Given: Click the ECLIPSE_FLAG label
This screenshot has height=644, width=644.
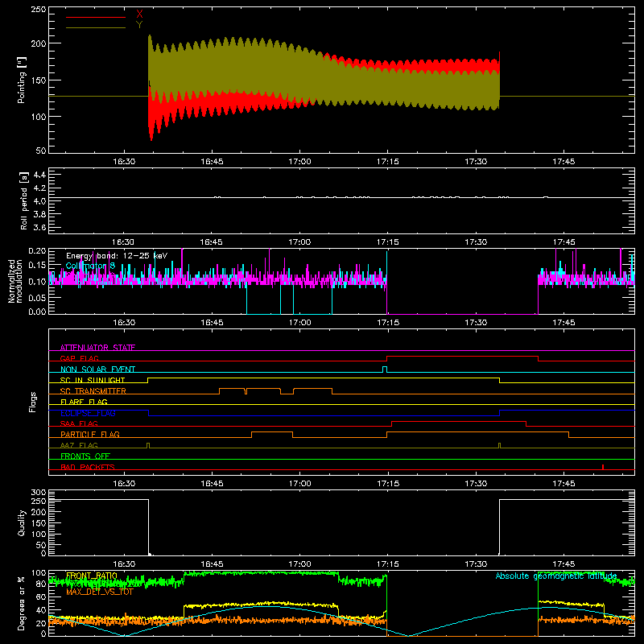Looking at the screenshot, I should 88,413.
